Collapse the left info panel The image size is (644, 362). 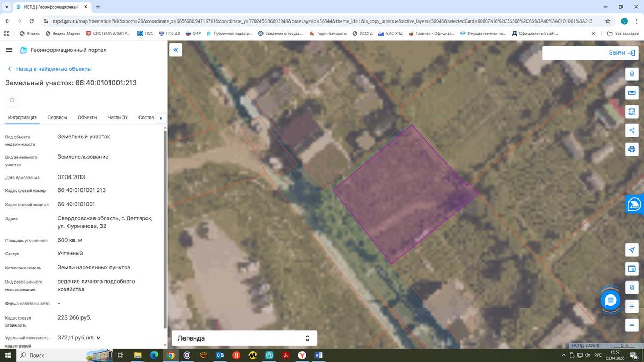click(x=175, y=50)
